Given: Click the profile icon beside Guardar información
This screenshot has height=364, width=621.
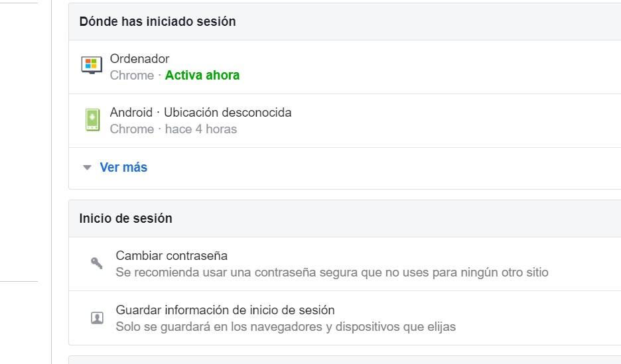Looking at the screenshot, I should [97, 318].
